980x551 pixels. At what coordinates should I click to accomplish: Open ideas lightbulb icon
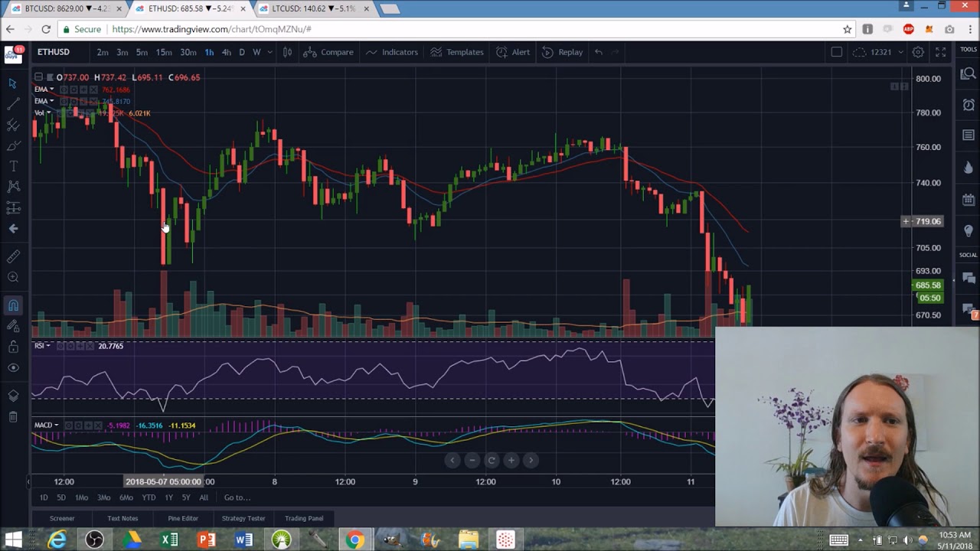969,231
